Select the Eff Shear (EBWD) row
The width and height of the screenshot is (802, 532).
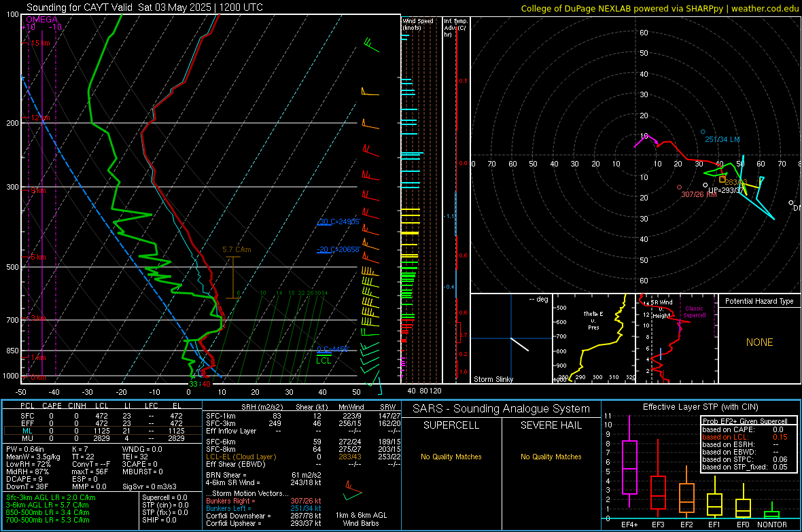303,464
